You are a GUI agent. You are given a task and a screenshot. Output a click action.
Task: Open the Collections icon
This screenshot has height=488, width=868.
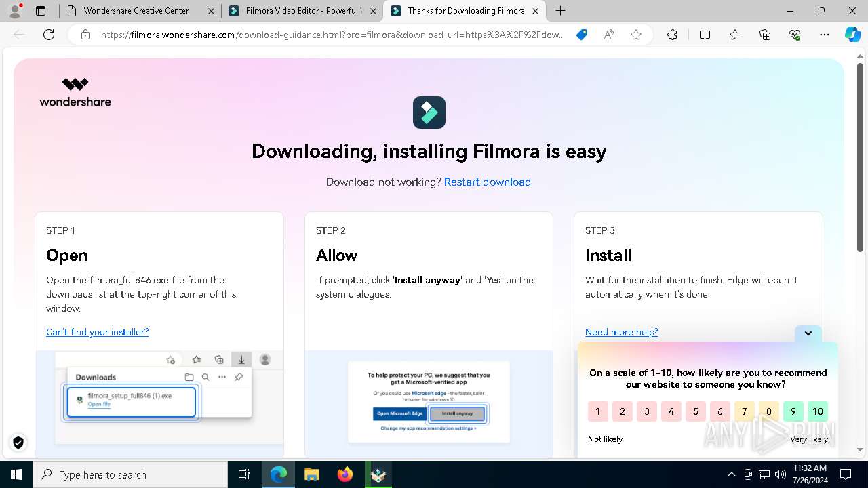click(765, 35)
